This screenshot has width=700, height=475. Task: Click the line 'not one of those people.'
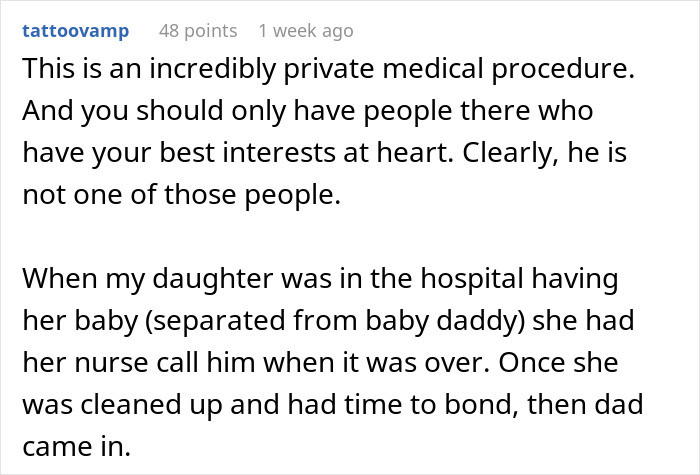click(x=182, y=195)
